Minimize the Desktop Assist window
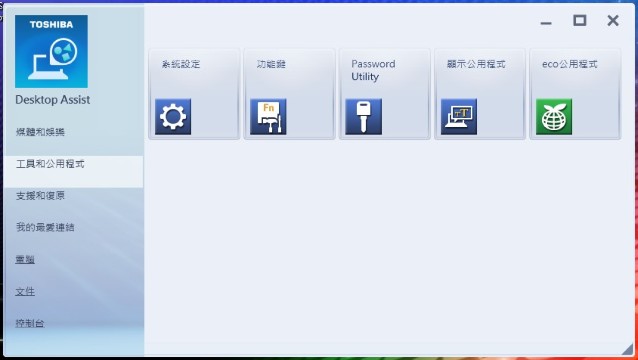The height and width of the screenshot is (360, 638). pos(546,23)
